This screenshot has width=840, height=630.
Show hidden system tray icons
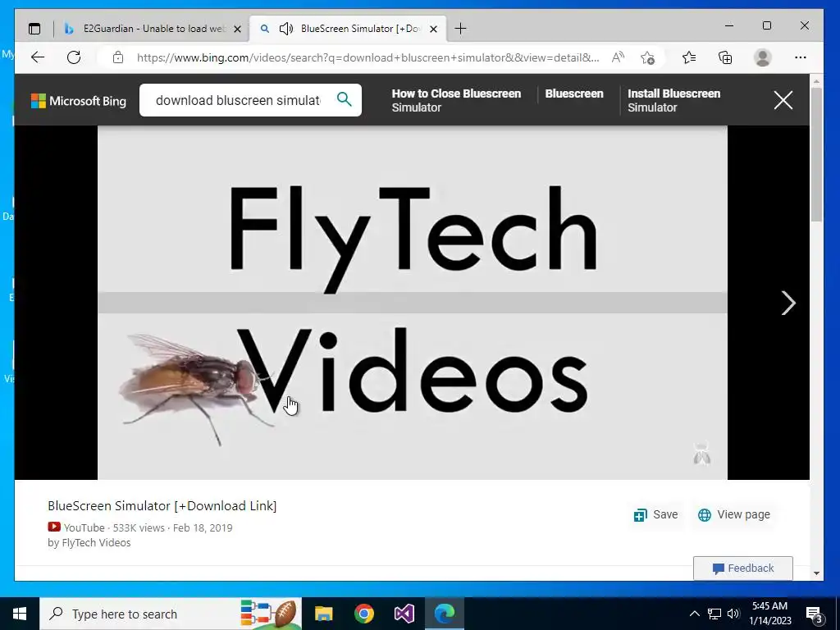pos(694,614)
